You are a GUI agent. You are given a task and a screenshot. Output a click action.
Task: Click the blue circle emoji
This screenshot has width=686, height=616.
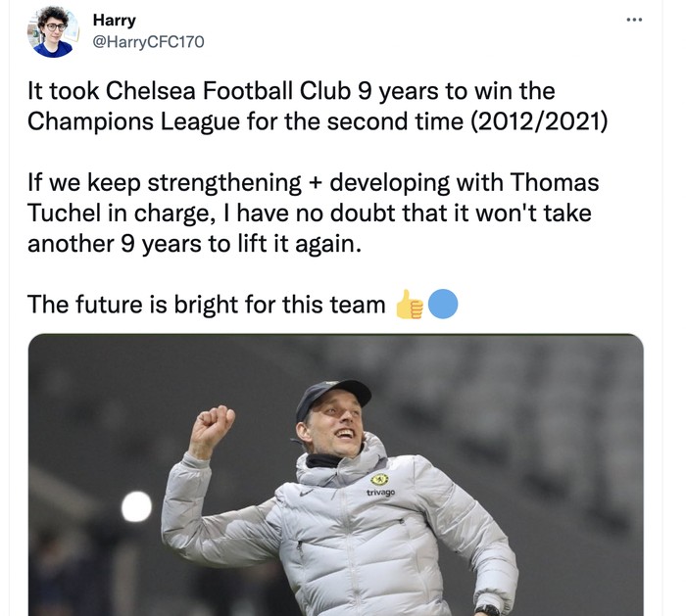click(x=443, y=305)
